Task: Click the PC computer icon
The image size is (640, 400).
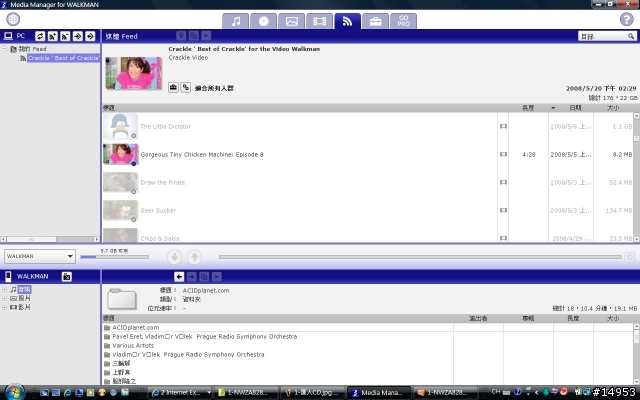Action: (8, 36)
